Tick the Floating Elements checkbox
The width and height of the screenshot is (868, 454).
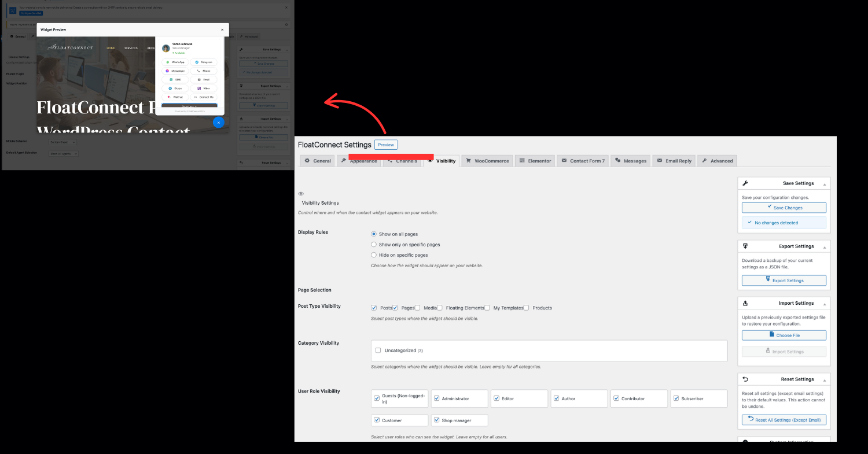point(440,308)
